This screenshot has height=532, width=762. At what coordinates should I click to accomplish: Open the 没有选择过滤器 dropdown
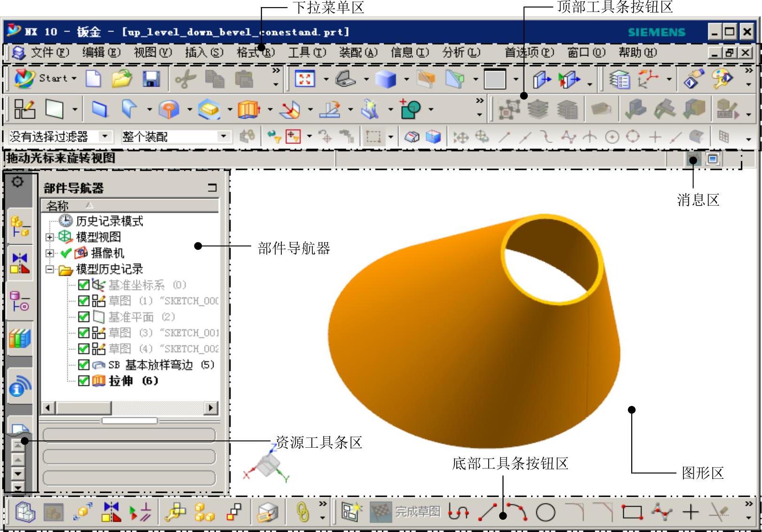tap(105, 137)
